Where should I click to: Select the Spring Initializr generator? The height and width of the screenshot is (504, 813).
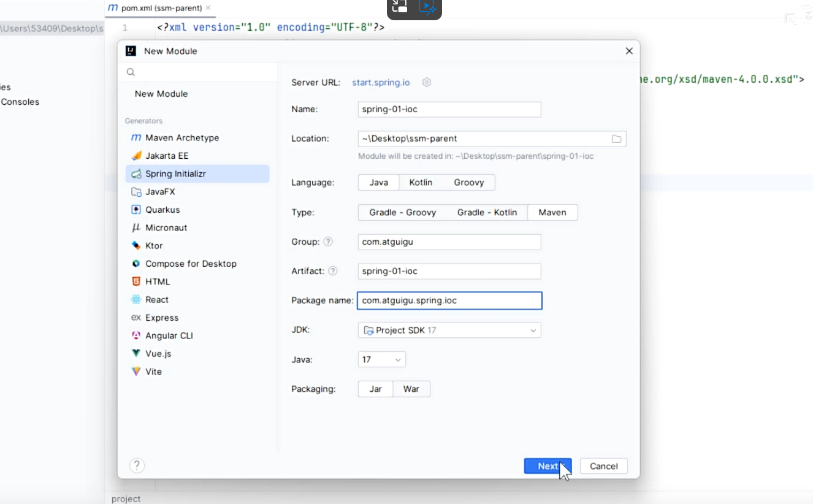tap(197, 174)
